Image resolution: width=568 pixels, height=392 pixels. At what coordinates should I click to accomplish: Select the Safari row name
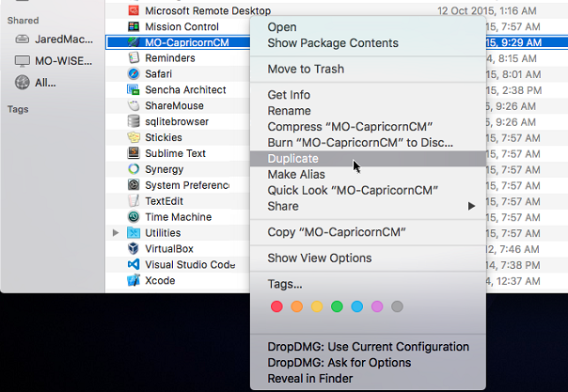click(159, 74)
